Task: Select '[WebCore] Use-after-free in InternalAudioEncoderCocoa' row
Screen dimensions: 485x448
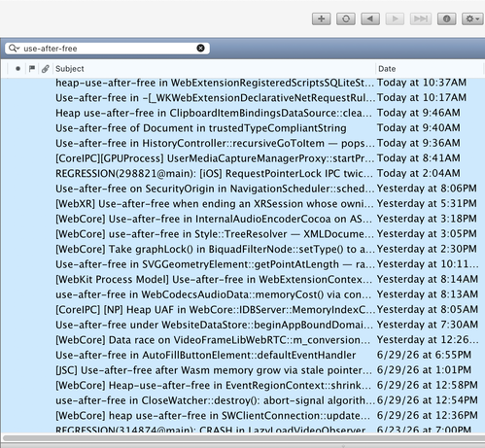Action: [242, 219]
